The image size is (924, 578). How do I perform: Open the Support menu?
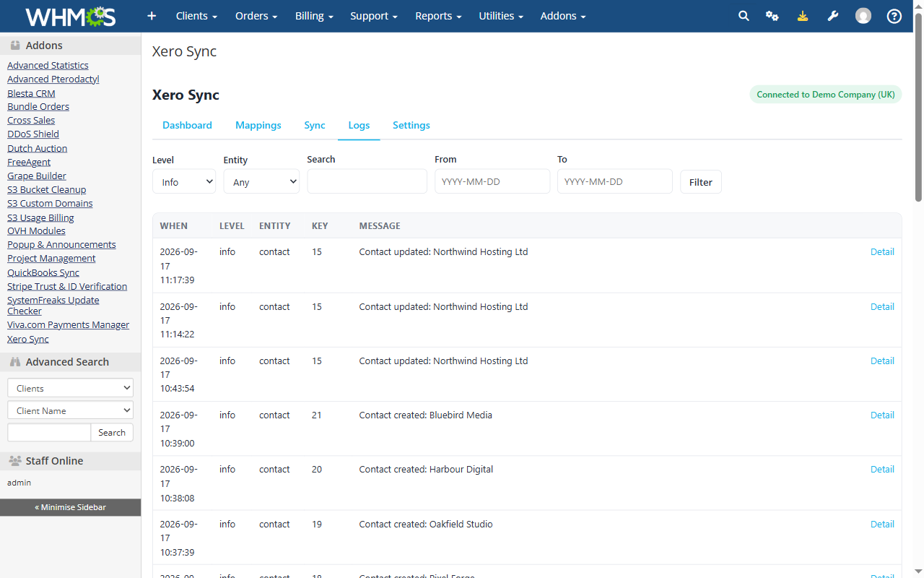[x=374, y=16]
